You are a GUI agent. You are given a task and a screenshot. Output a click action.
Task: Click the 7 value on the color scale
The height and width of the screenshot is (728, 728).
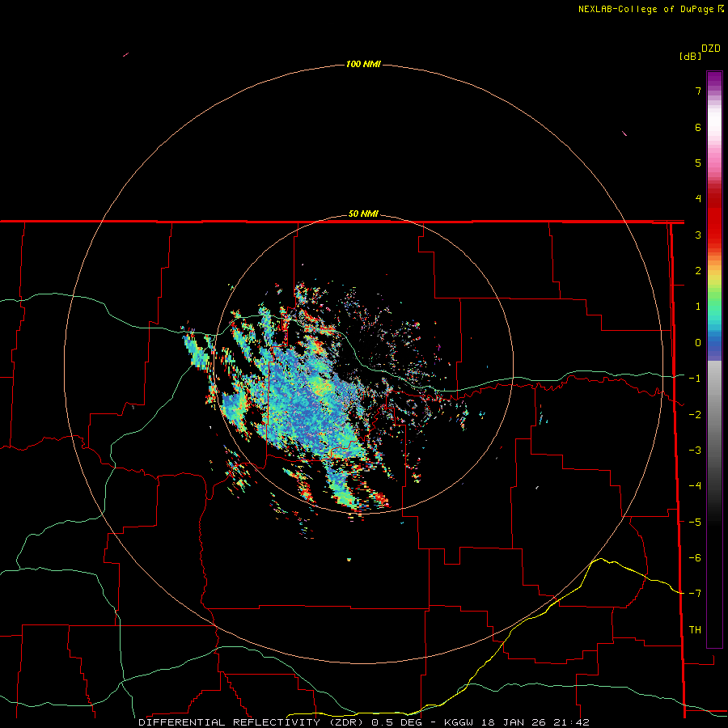tap(698, 91)
